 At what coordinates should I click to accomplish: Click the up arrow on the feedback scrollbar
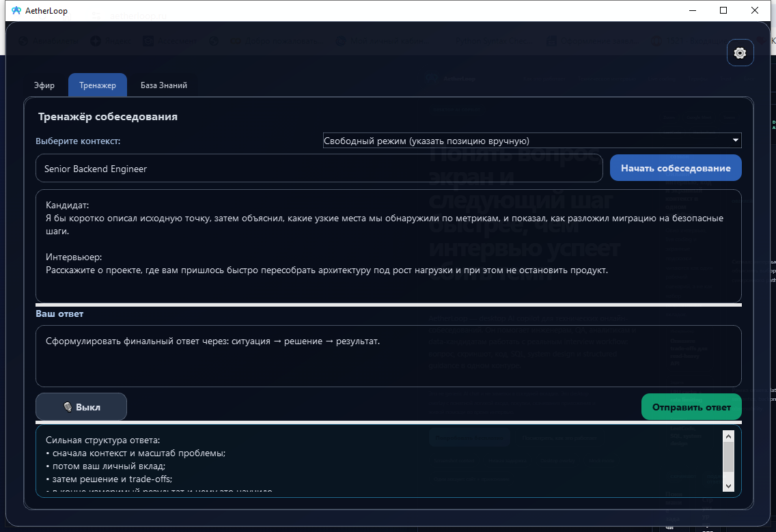[728, 436]
